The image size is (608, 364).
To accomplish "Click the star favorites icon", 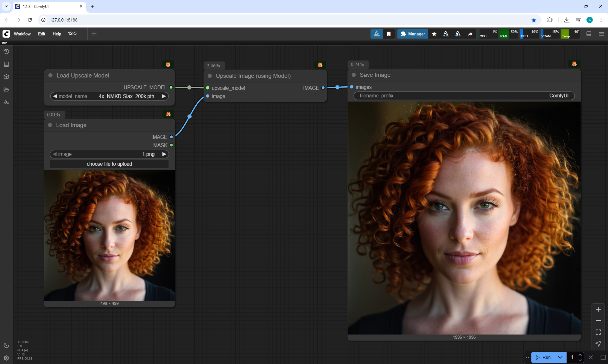I will pos(434,34).
